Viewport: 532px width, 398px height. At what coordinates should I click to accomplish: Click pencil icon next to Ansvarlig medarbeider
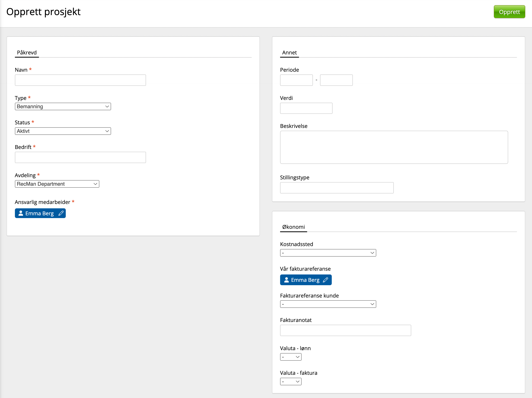pyautogui.click(x=61, y=213)
